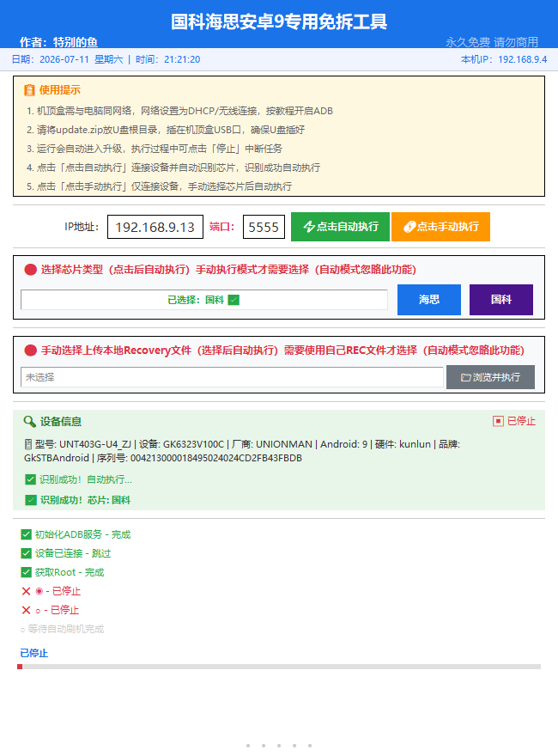
Task: Click the blue 已停止 status above progress bar
Action: click(33, 653)
